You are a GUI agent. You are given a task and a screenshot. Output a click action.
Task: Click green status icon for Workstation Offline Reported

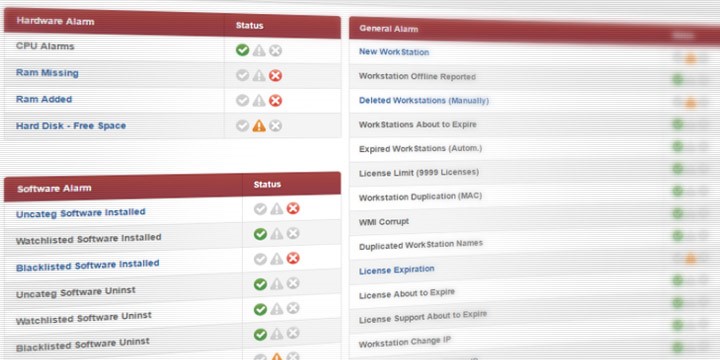[678, 80]
